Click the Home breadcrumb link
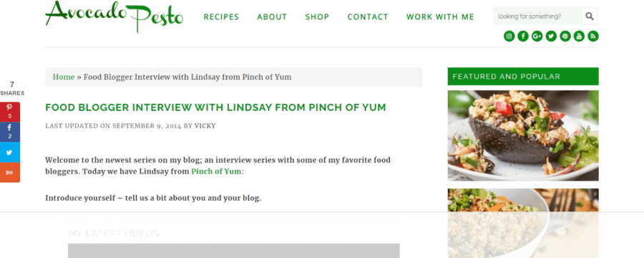The height and width of the screenshot is (258, 644). point(64,77)
